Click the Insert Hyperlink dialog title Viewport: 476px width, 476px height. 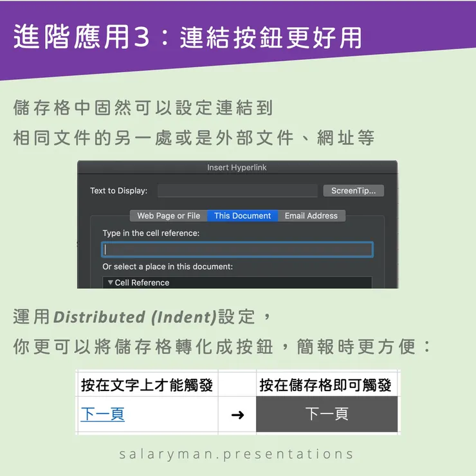pos(237,168)
